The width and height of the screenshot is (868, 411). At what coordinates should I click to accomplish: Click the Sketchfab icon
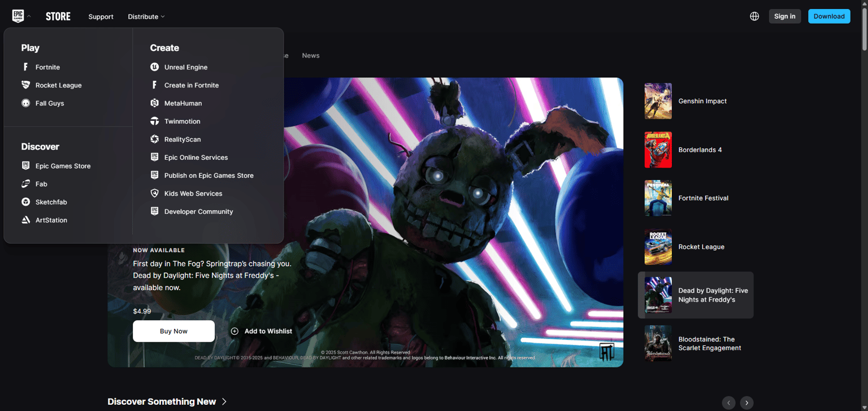(x=25, y=202)
